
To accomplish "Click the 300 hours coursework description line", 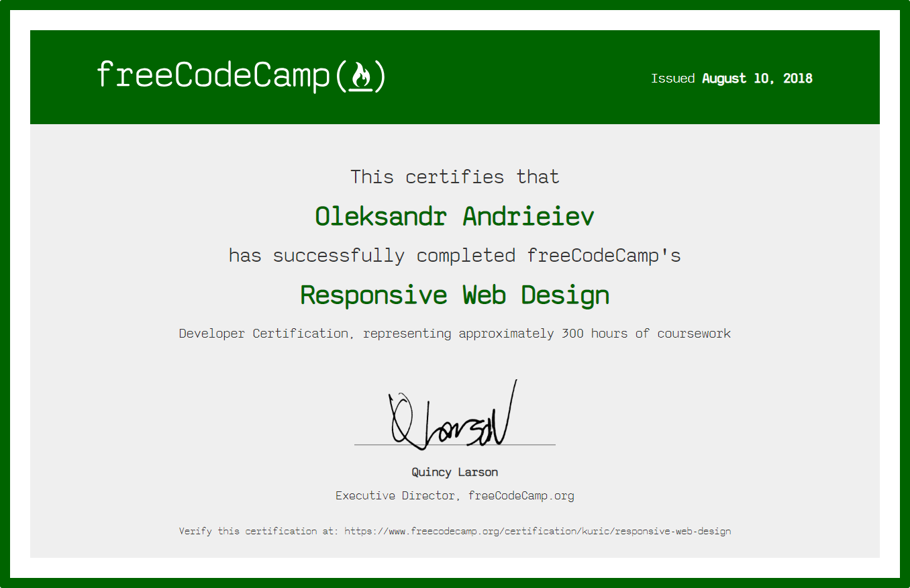I will click(454, 333).
